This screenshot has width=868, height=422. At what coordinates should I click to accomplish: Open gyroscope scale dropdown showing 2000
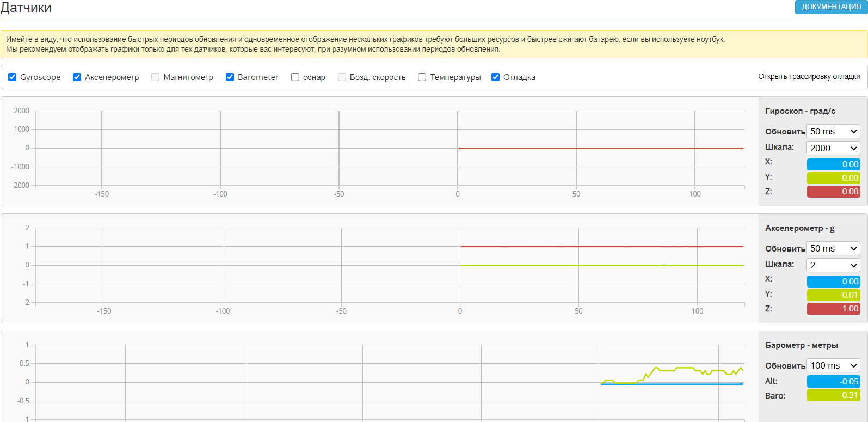pyautogui.click(x=833, y=148)
